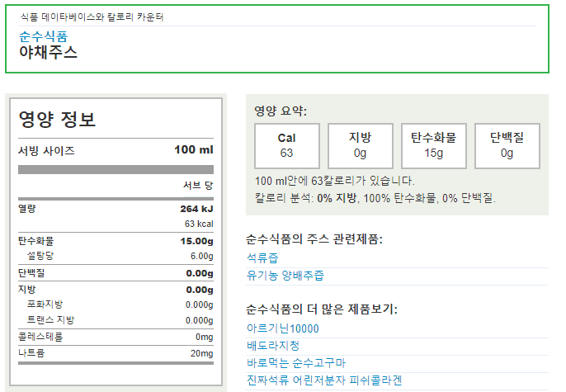Click the Cal 63 summary box
Viewport: 566px width, 392px height.
coord(287,146)
